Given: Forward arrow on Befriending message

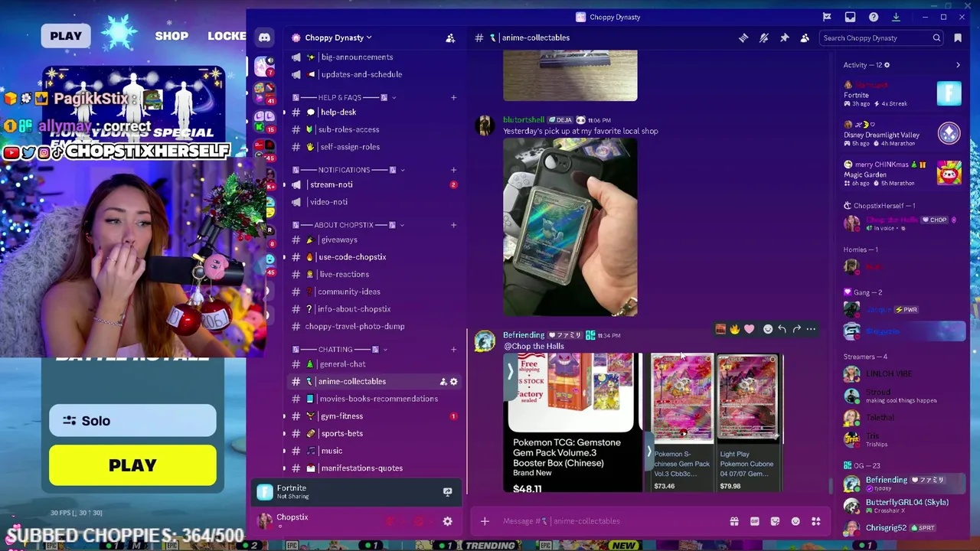Looking at the screenshot, I should tap(796, 329).
